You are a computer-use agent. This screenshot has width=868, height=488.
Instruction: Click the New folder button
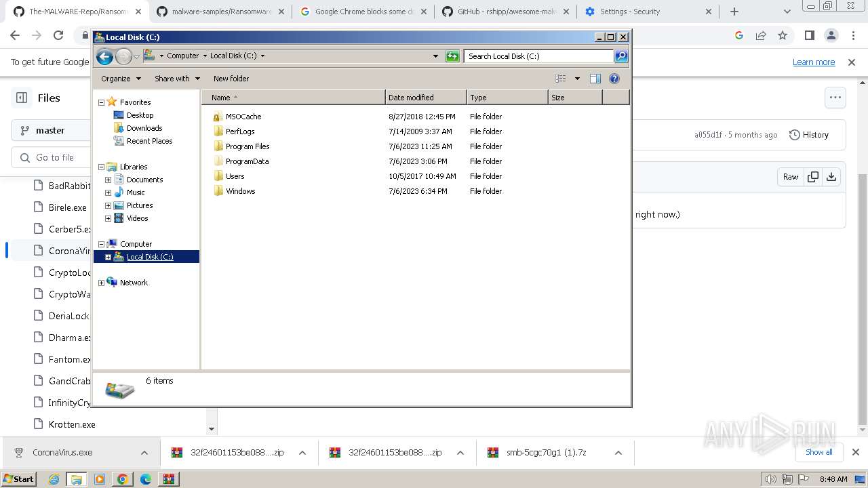coord(231,79)
